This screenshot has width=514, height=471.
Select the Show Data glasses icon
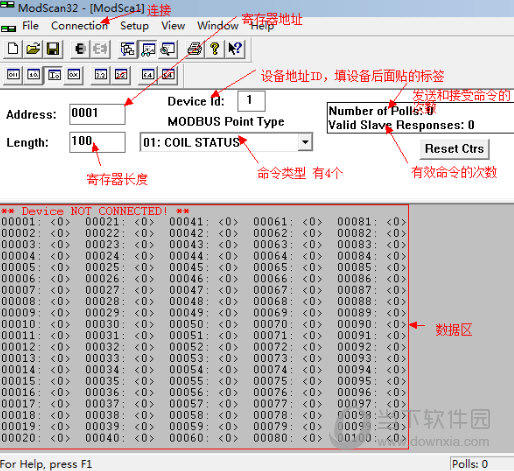click(148, 49)
